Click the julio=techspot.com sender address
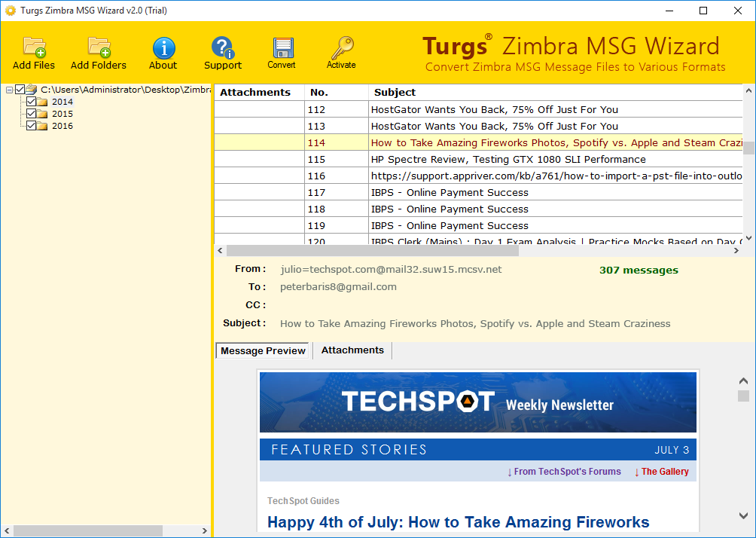This screenshot has width=756, height=538. [x=391, y=269]
